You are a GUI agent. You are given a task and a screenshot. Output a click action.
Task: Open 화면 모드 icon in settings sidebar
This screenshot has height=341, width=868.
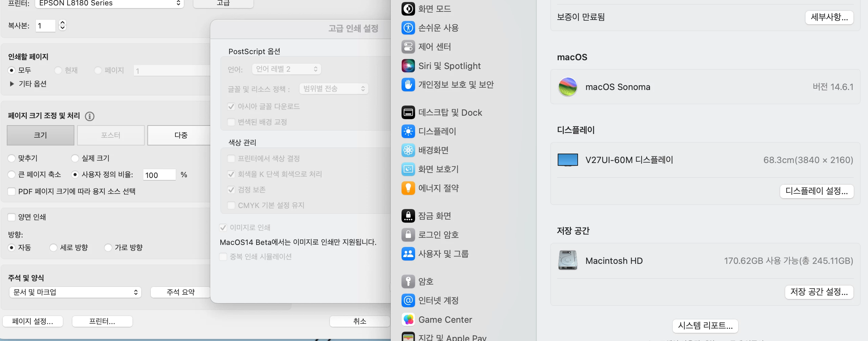[x=408, y=9]
